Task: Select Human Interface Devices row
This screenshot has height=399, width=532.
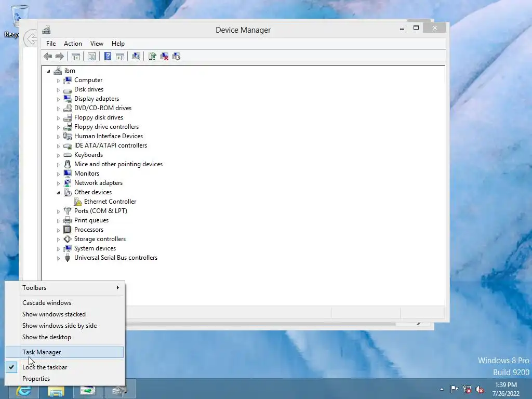Action: pyautogui.click(x=109, y=136)
